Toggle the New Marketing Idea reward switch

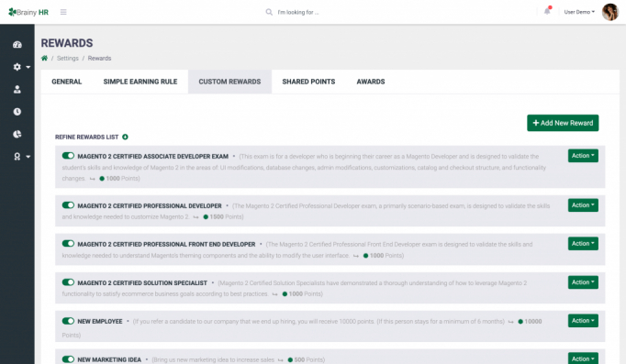(x=68, y=358)
